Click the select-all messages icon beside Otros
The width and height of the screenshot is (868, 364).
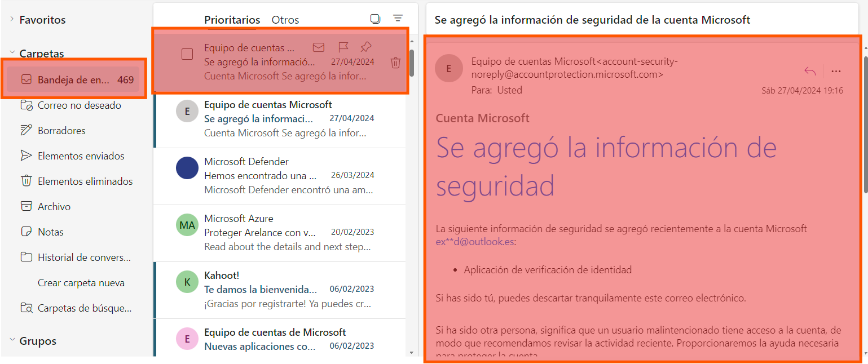(x=375, y=19)
